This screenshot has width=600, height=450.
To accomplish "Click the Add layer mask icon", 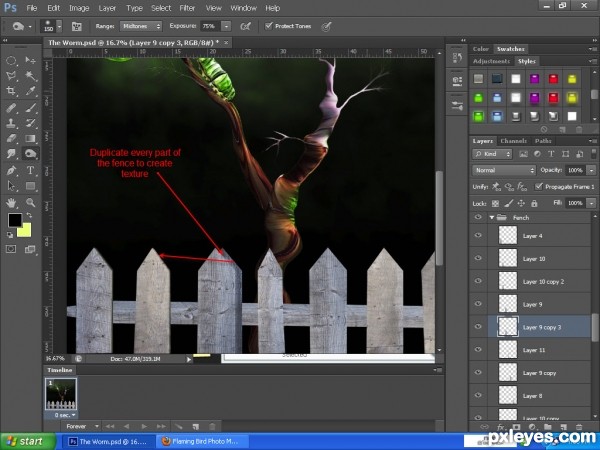I will pos(516,427).
